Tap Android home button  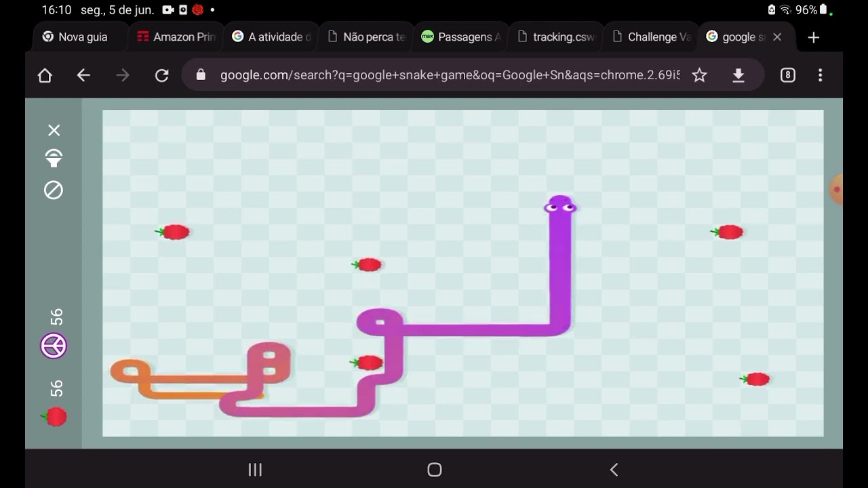click(x=435, y=470)
